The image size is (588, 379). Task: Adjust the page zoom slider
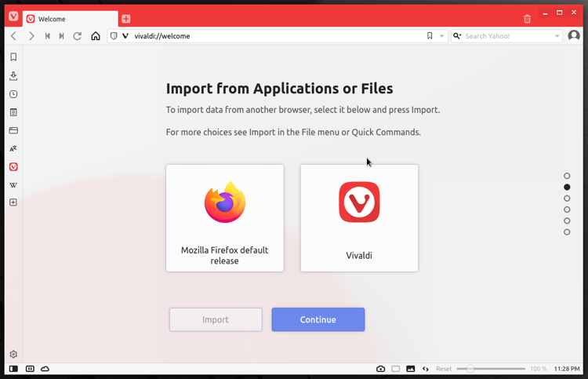[x=491, y=369]
